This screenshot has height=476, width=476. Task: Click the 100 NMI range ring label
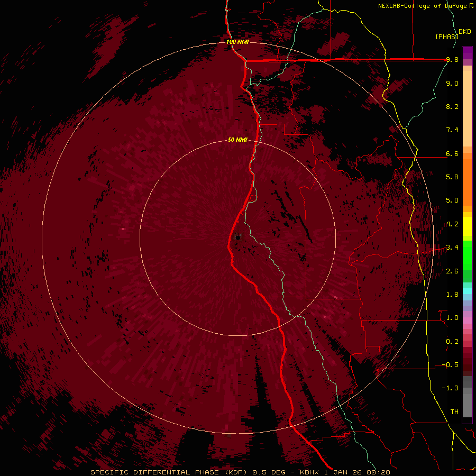coord(237,42)
